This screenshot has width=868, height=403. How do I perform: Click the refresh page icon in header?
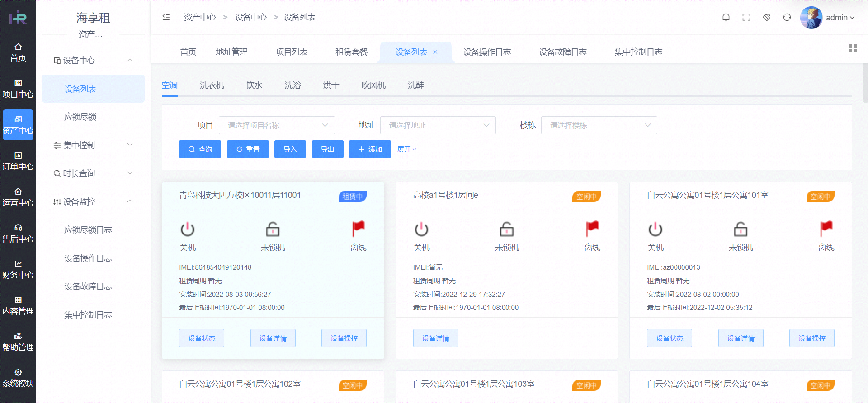787,17
